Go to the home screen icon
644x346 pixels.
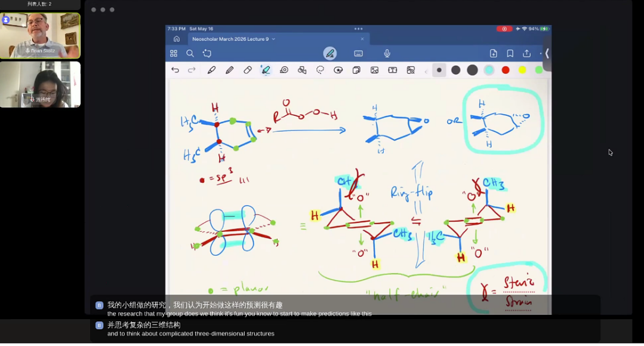pos(177,39)
